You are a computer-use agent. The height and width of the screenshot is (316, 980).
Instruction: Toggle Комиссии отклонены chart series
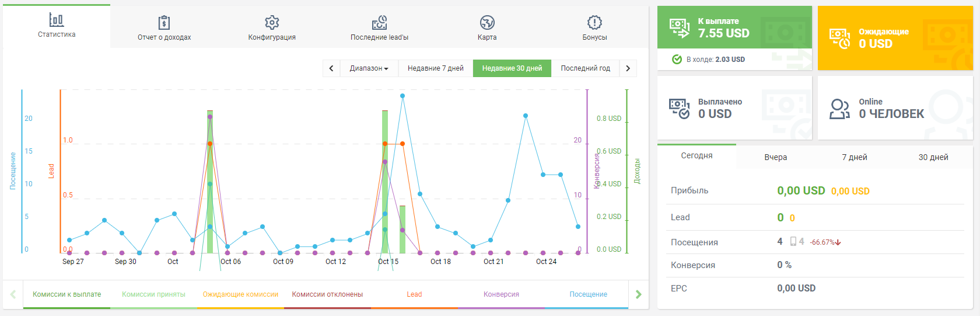(x=327, y=294)
